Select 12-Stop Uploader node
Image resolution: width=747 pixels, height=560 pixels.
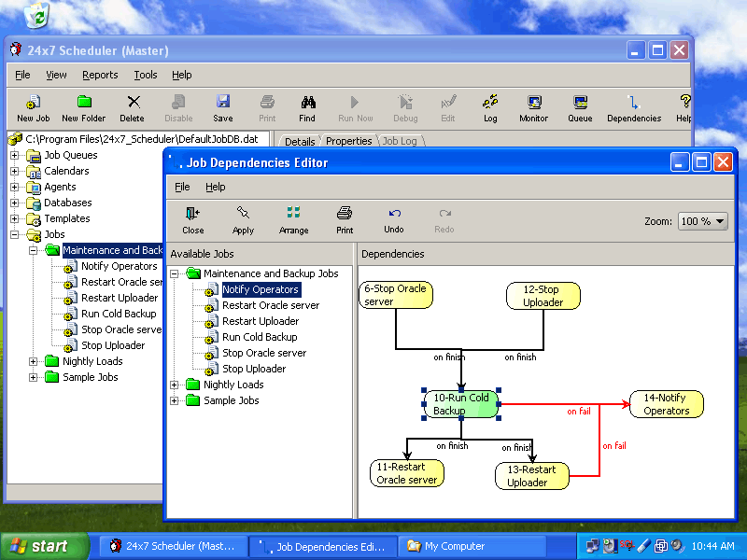543,296
